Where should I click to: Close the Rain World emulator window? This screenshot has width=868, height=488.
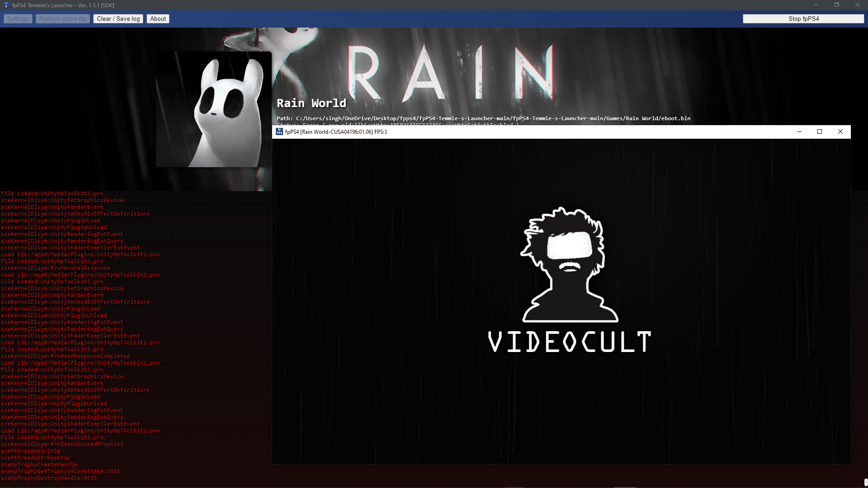point(840,131)
